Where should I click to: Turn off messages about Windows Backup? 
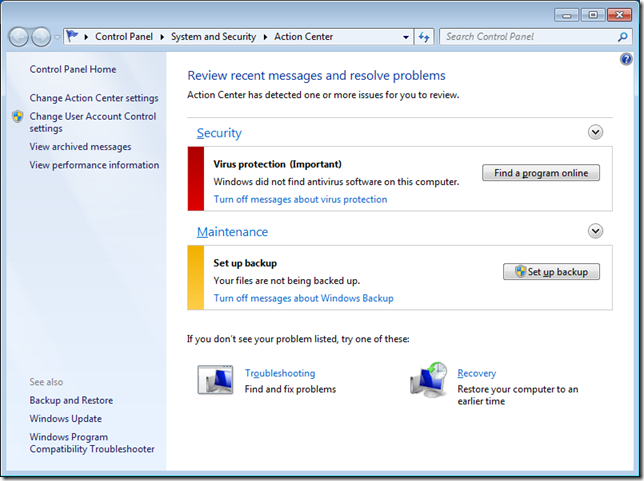point(304,298)
